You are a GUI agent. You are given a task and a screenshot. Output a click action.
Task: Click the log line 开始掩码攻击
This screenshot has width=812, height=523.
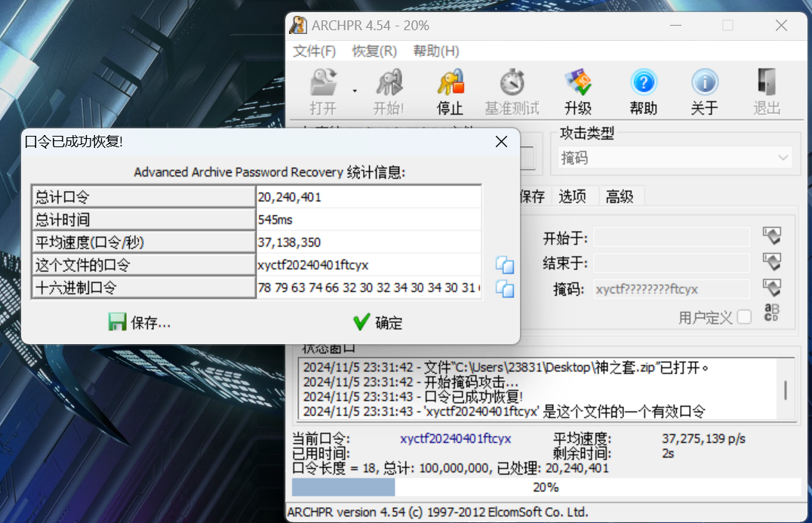[411, 382]
